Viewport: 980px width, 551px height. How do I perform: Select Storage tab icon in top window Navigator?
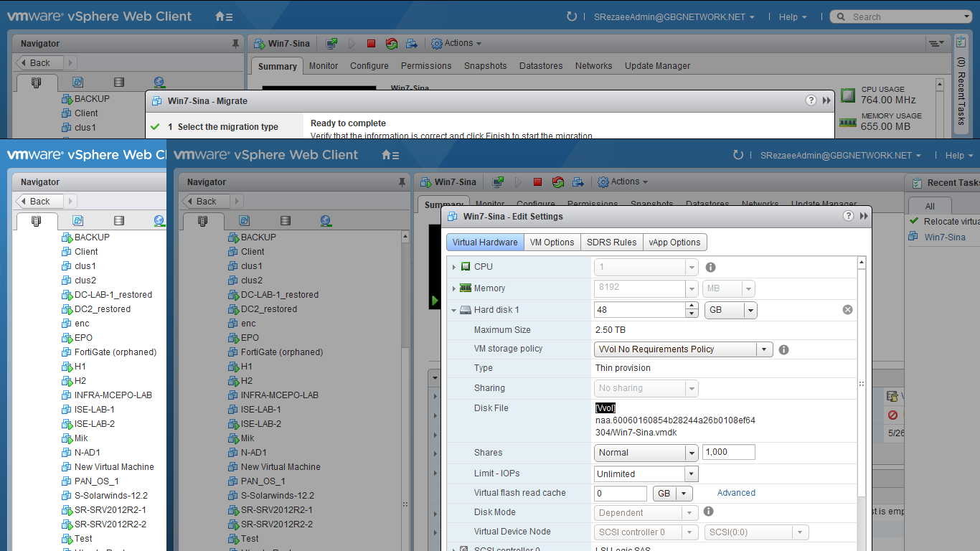tap(119, 83)
